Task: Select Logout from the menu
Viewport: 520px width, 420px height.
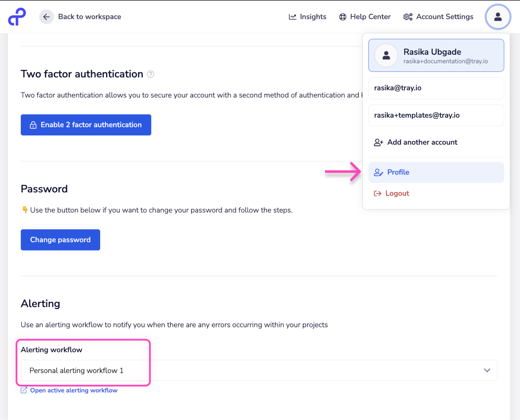Action: [x=397, y=193]
